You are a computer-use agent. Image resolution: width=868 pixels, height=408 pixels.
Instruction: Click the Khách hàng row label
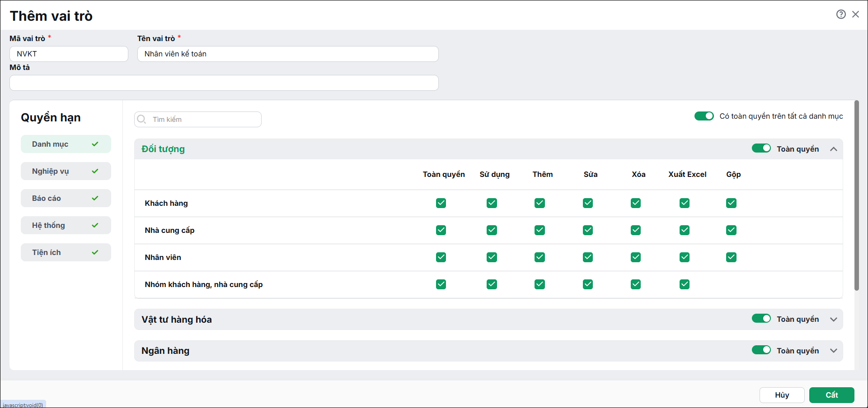click(x=166, y=203)
